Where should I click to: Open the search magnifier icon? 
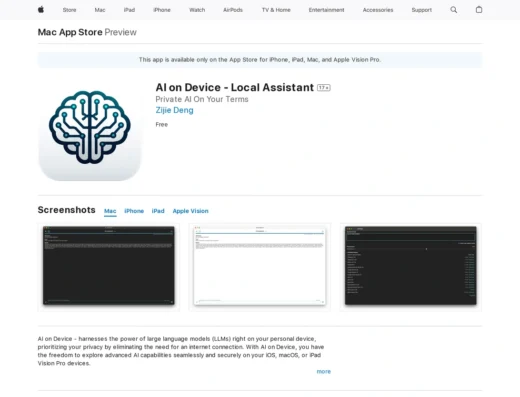454,10
